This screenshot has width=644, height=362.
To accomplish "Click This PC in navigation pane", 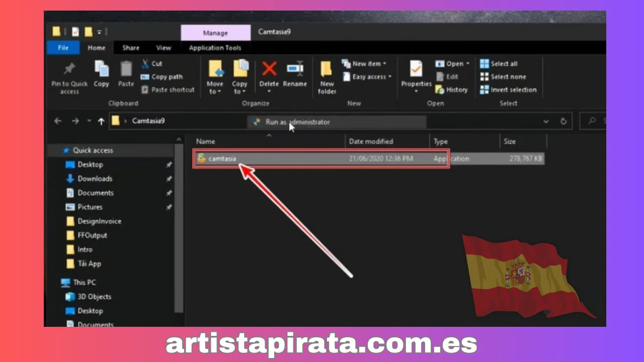I will (x=84, y=282).
